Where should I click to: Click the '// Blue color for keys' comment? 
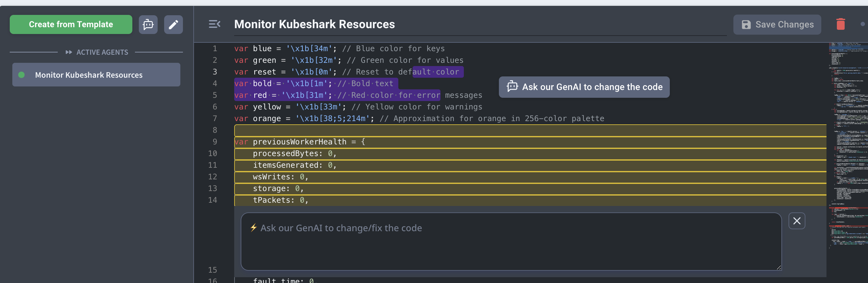(393, 49)
